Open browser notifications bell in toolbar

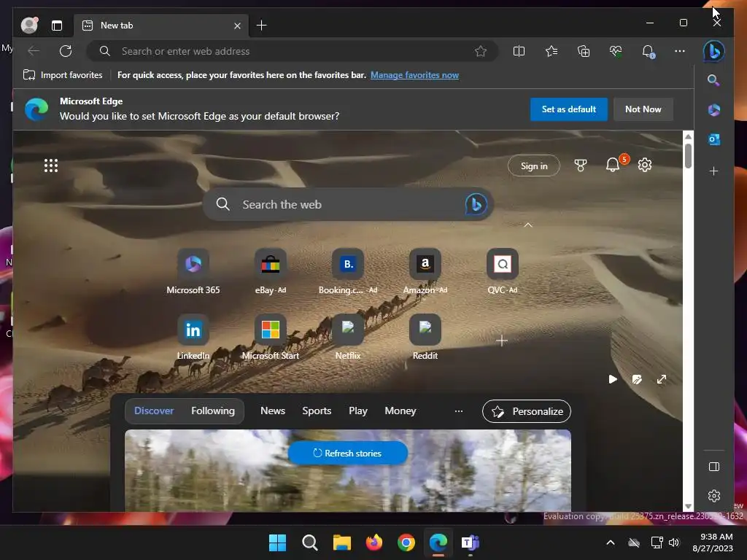648,51
